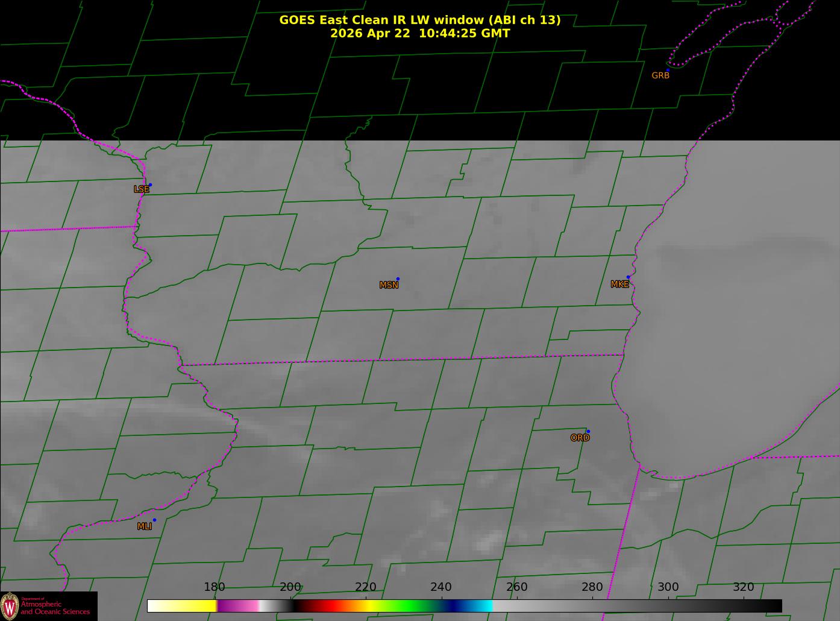Click the MSN station marker label

point(389,285)
